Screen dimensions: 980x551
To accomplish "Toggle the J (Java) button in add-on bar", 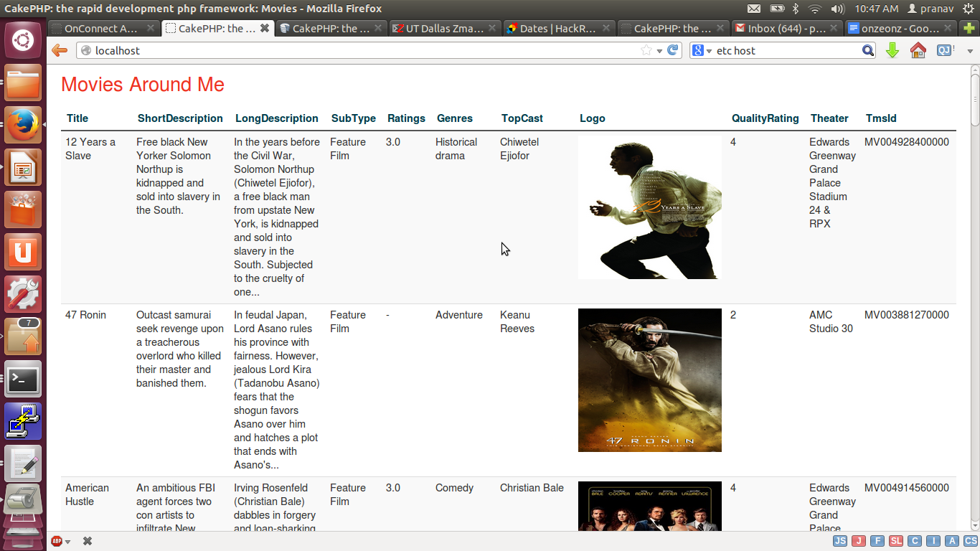I will (858, 541).
